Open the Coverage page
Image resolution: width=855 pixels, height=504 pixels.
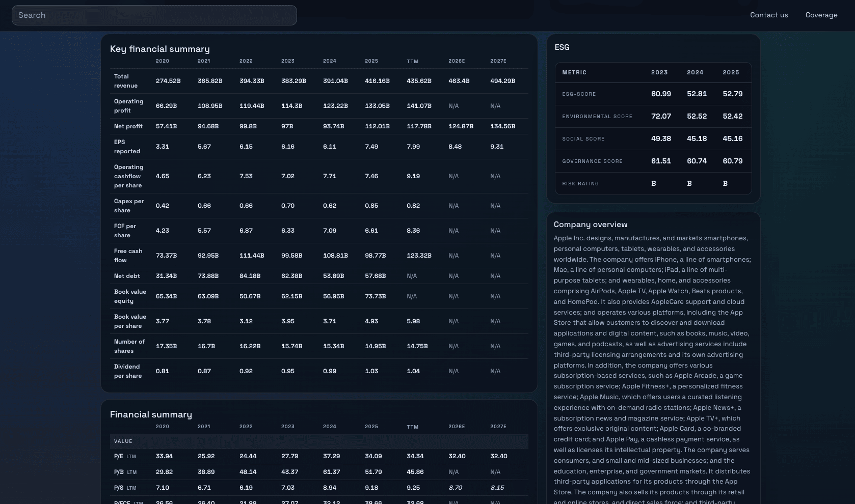(821, 15)
